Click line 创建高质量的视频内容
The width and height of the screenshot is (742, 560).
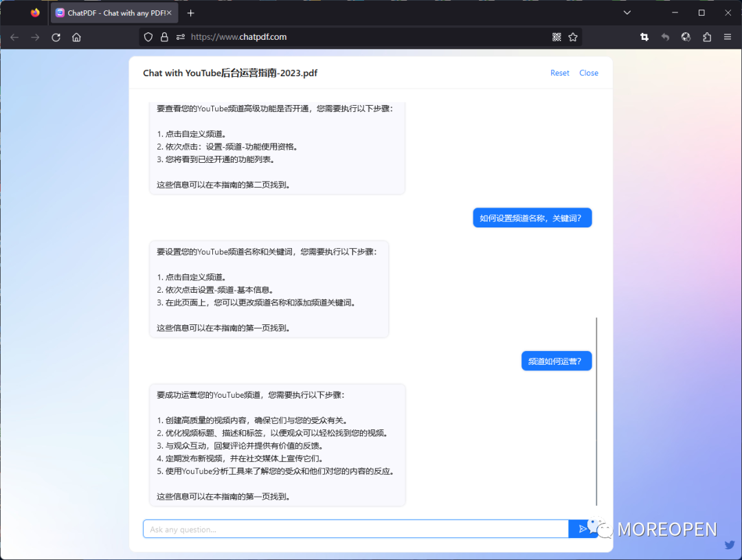(x=253, y=421)
